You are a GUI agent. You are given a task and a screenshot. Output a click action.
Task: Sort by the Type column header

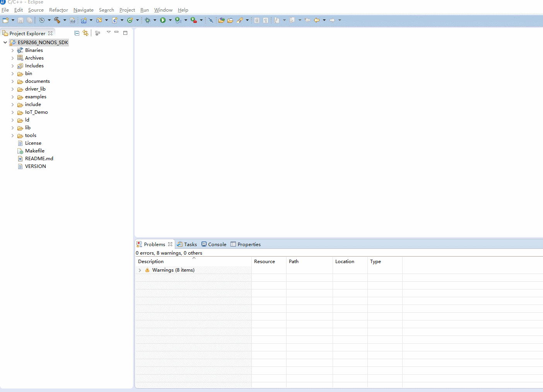point(385,262)
